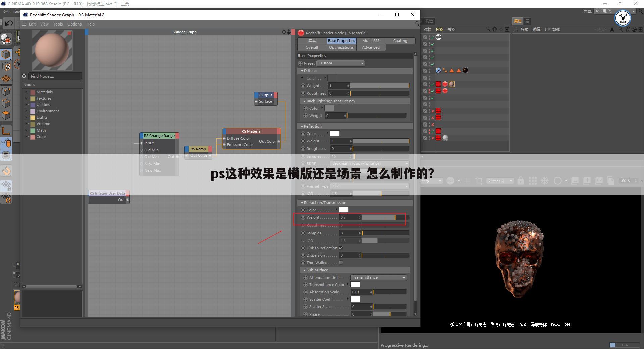Click the home icon in the Object Manager toolbar

[x=494, y=29]
